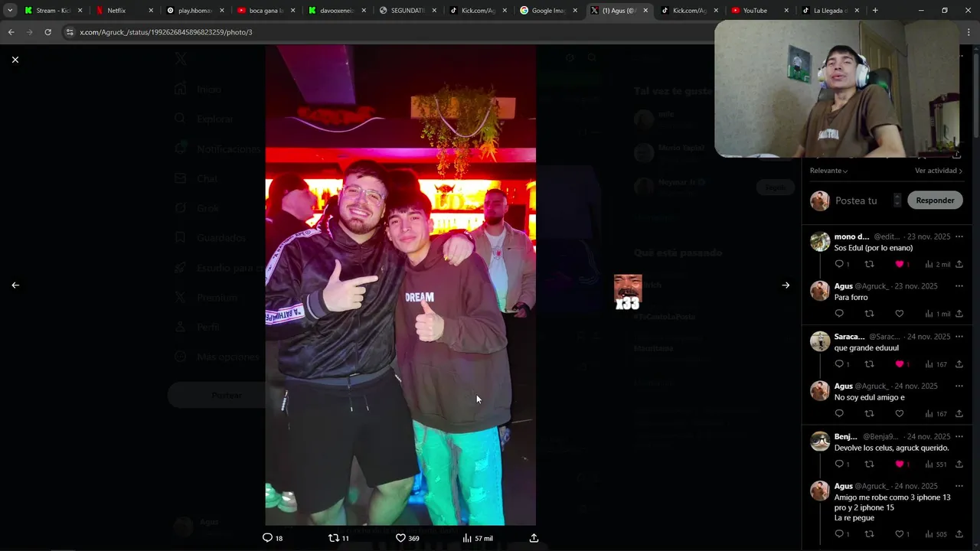Image resolution: width=980 pixels, height=551 pixels.
Task: Open the tab search dropdown arrow
Action: [x=10, y=11]
